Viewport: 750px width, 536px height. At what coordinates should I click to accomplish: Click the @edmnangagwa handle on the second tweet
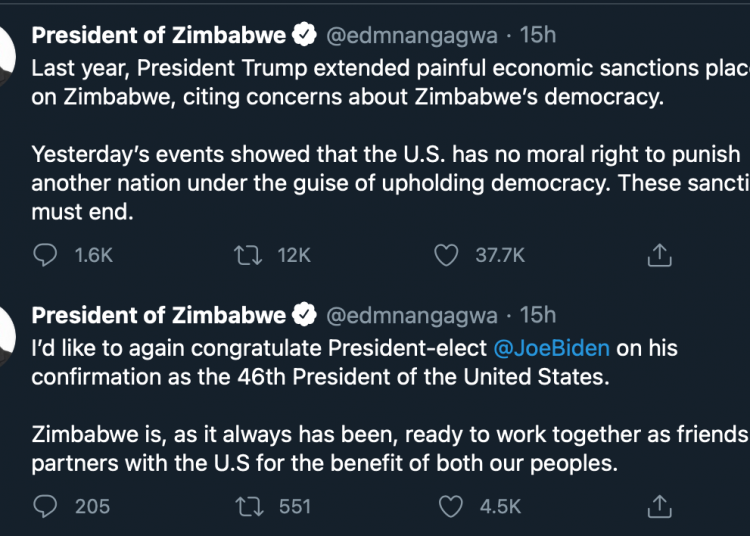412,316
